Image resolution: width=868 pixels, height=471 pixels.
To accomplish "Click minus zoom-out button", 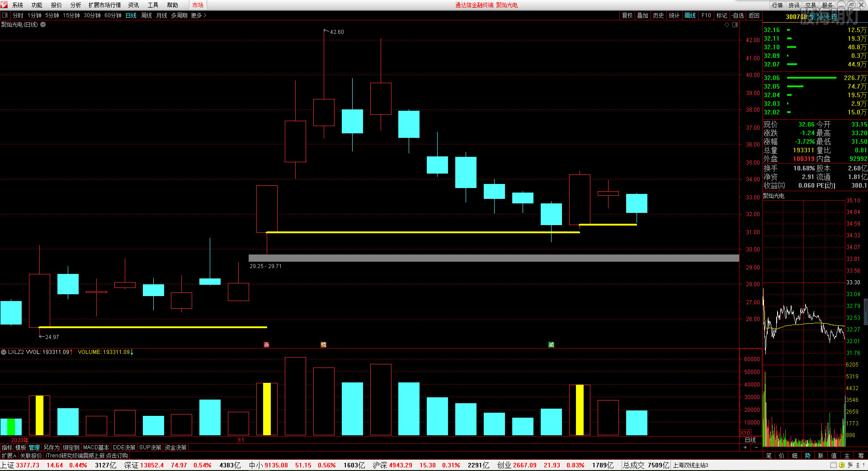I will coord(756,447).
